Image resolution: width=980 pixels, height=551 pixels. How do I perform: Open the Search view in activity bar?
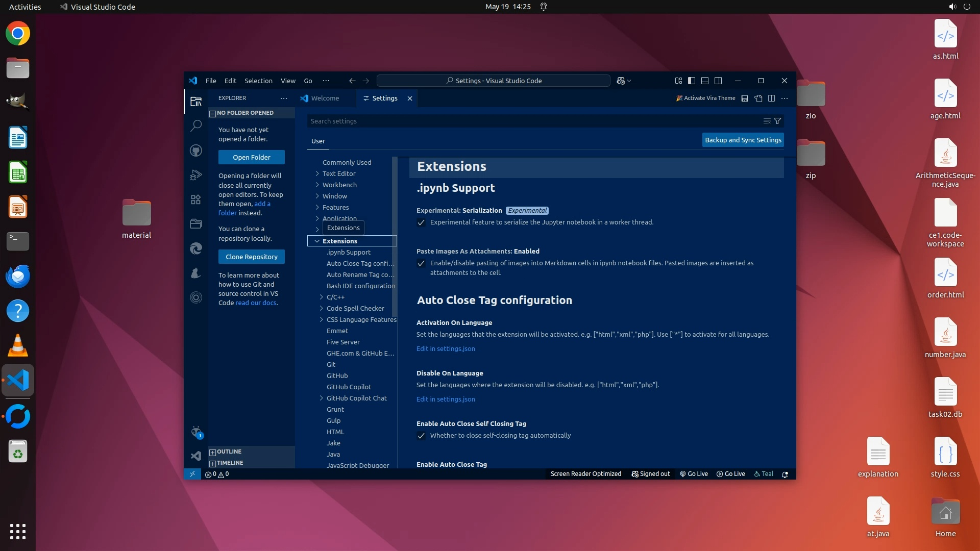[196, 126]
